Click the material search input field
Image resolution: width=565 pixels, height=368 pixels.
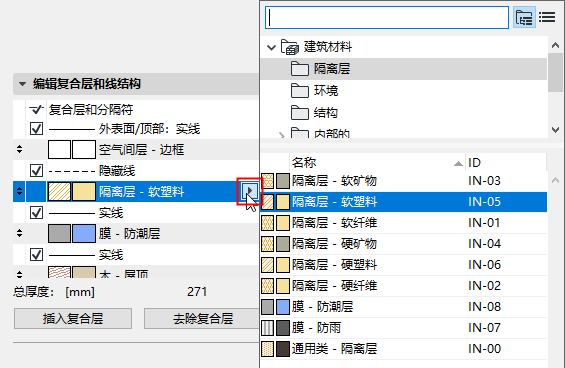387,17
